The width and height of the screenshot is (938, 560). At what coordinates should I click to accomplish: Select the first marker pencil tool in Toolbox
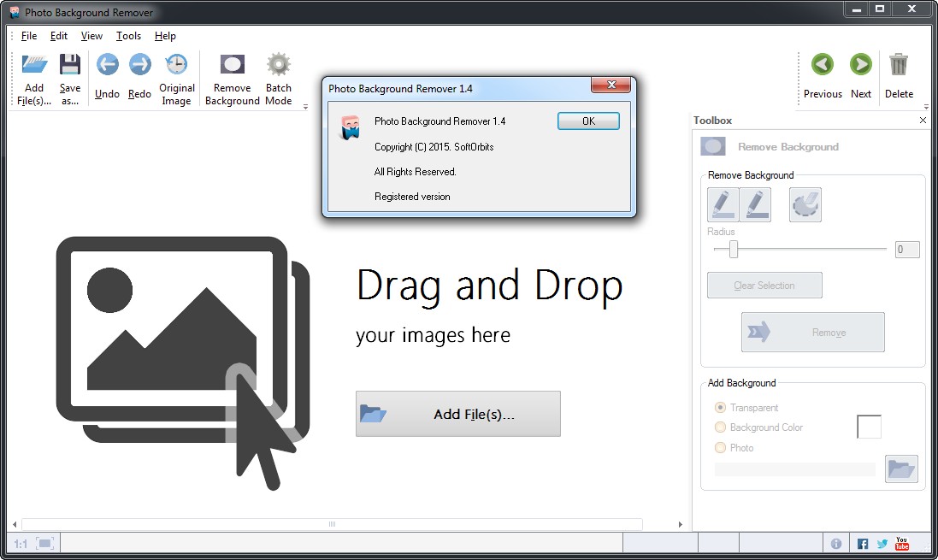coord(723,204)
